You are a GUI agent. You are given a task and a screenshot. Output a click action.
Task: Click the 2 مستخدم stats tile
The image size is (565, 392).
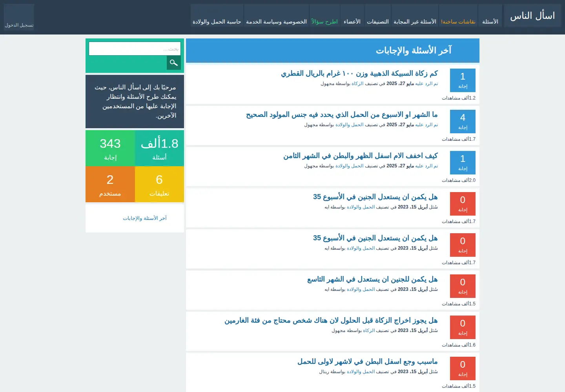(x=110, y=184)
